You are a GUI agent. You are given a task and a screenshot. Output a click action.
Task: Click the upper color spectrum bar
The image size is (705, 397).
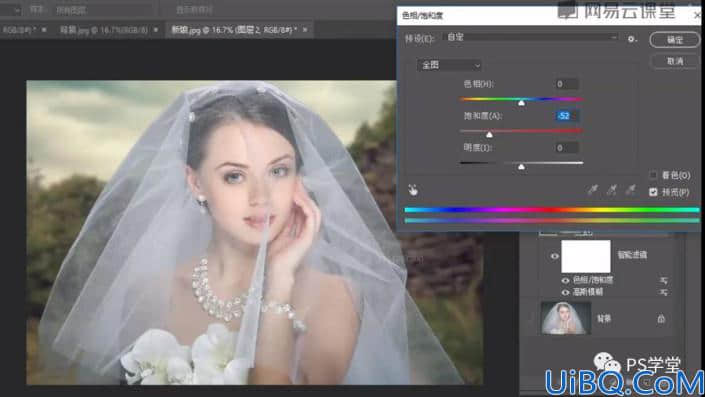click(x=552, y=210)
